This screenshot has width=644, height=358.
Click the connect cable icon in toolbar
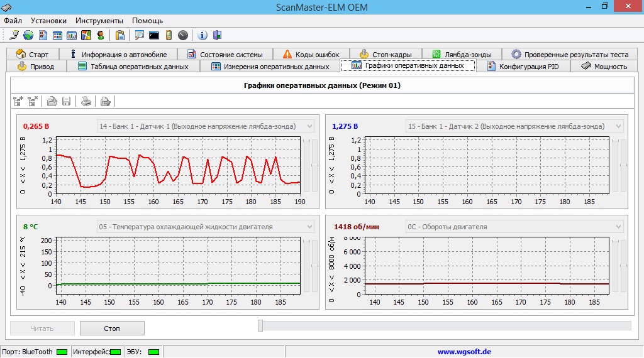(x=14, y=35)
